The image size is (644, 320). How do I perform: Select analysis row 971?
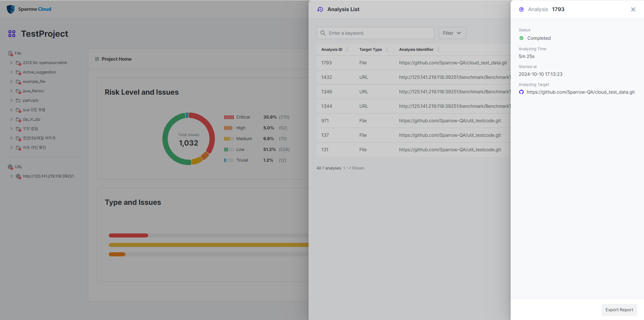[414, 121]
